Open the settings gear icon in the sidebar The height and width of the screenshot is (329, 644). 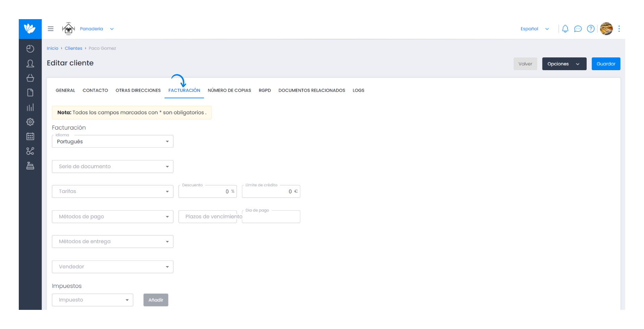(30, 122)
